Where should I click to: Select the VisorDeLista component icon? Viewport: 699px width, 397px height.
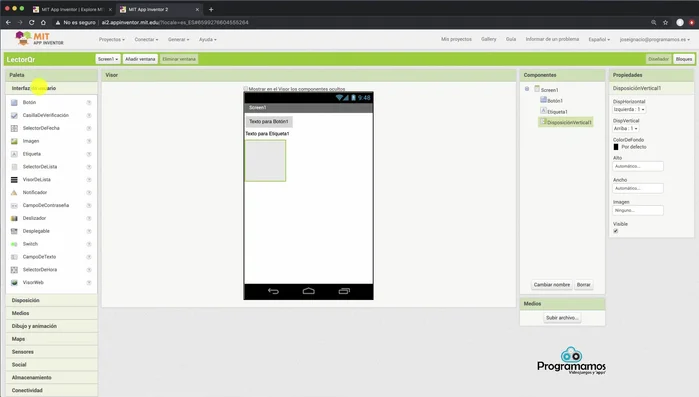click(x=14, y=180)
